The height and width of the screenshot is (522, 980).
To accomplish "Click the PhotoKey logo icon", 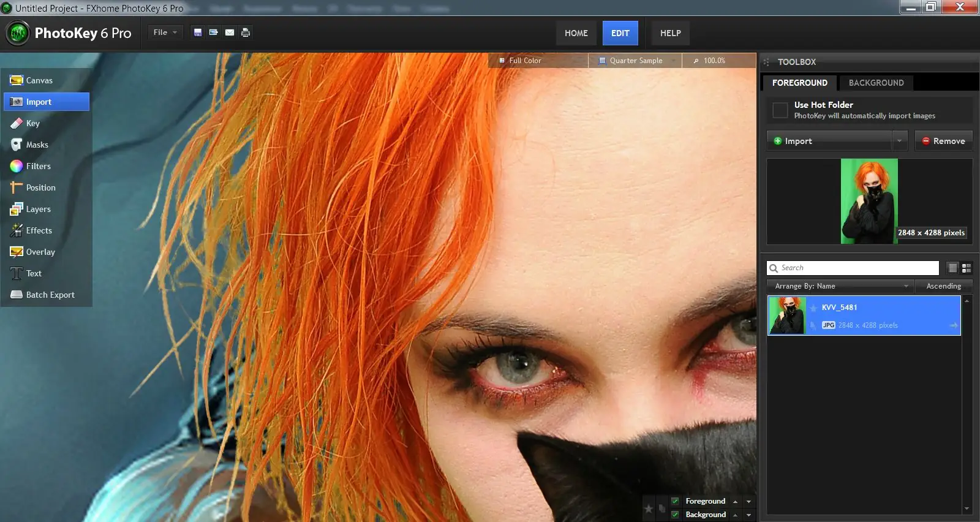I will click(x=18, y=33).
